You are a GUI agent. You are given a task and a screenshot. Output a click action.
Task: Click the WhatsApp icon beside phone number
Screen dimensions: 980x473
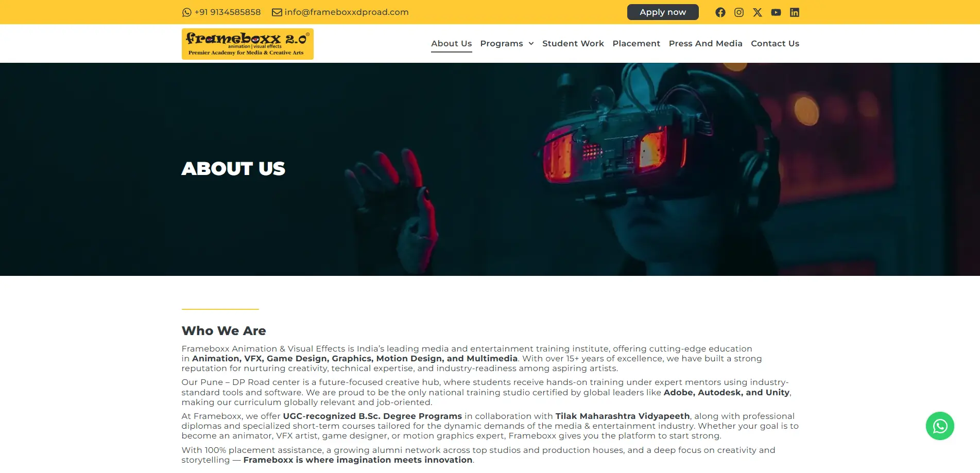[186, 12]
